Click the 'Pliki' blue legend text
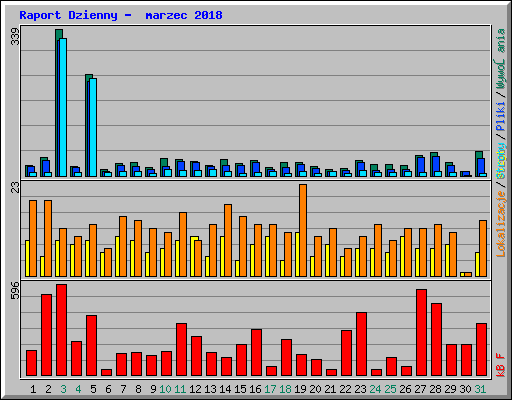Viewport: 512px width, 400px height. (x=501, y=116)
